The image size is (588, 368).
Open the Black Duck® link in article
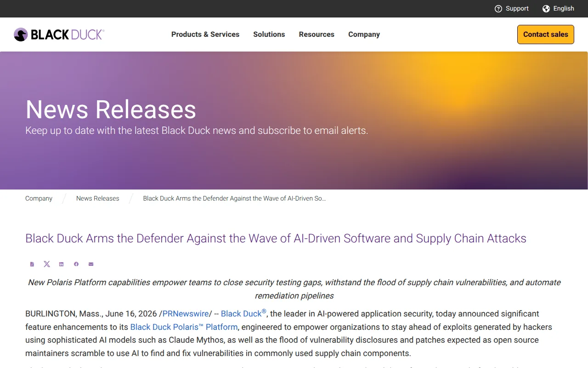tap(243, 313)
